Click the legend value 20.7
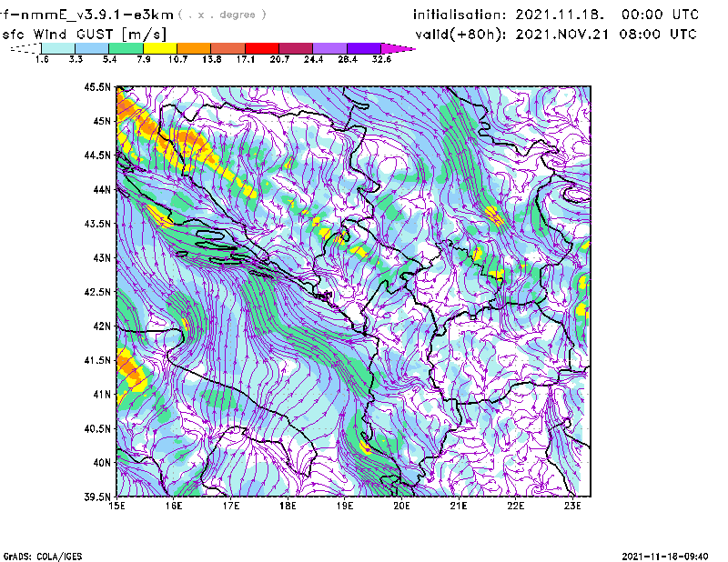728x562 pixels. (279, 59)
